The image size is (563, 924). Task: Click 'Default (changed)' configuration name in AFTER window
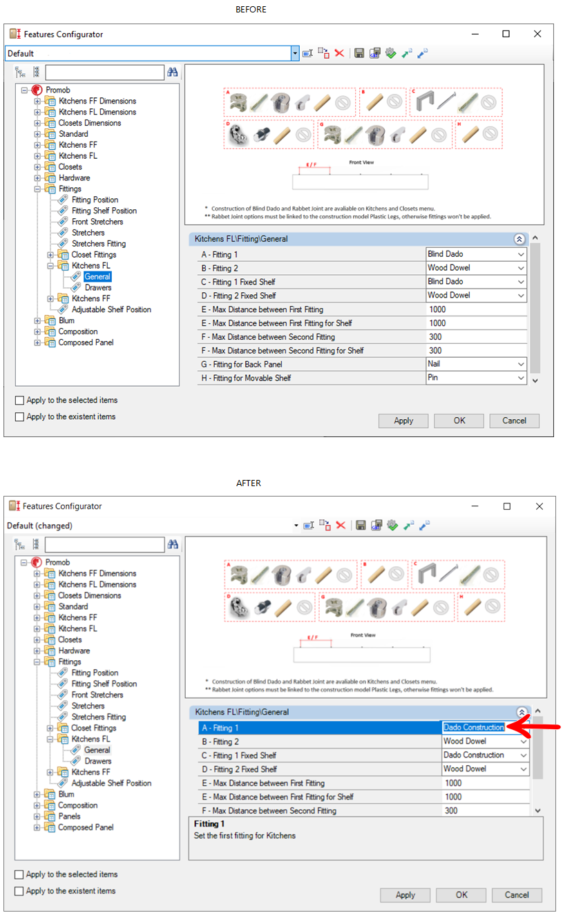(x=39, y=526)
